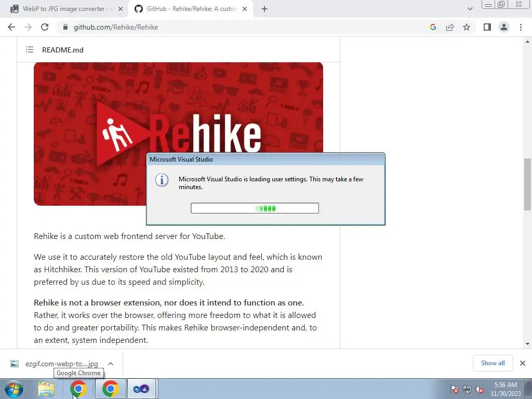Viewport: 532px width, 399px height.
Task: Restore down the Chrome window
Action: click(x=501, y=4)
